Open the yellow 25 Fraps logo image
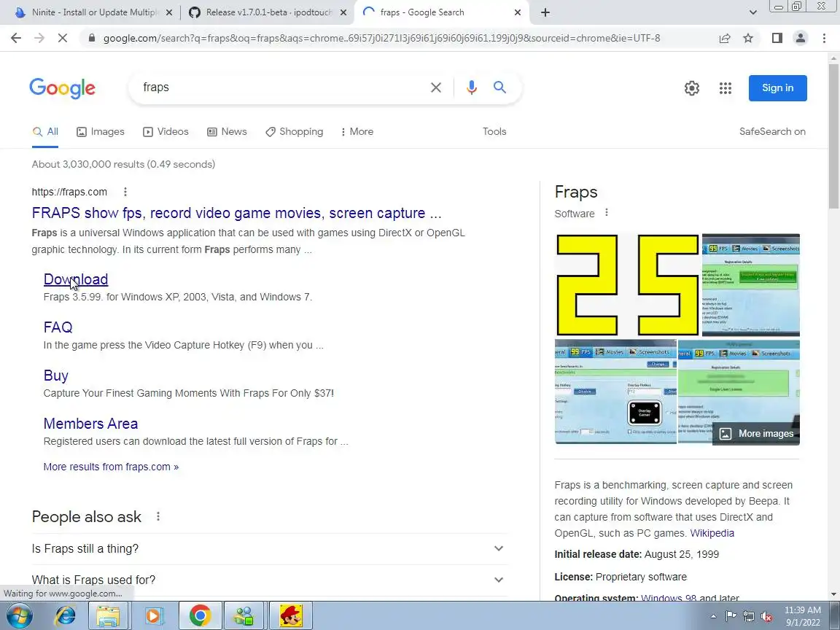This screenshot has height=630, width=840. [627, 285]
